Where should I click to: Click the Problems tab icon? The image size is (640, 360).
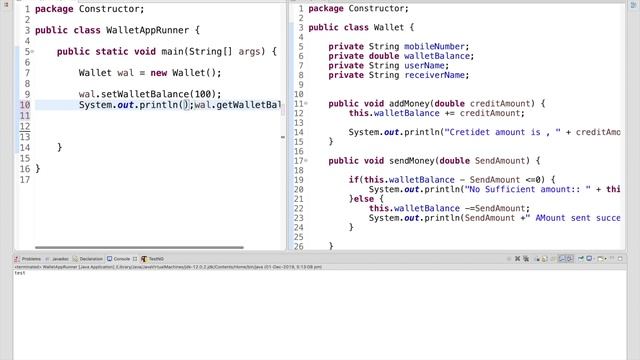pos(17,259)
